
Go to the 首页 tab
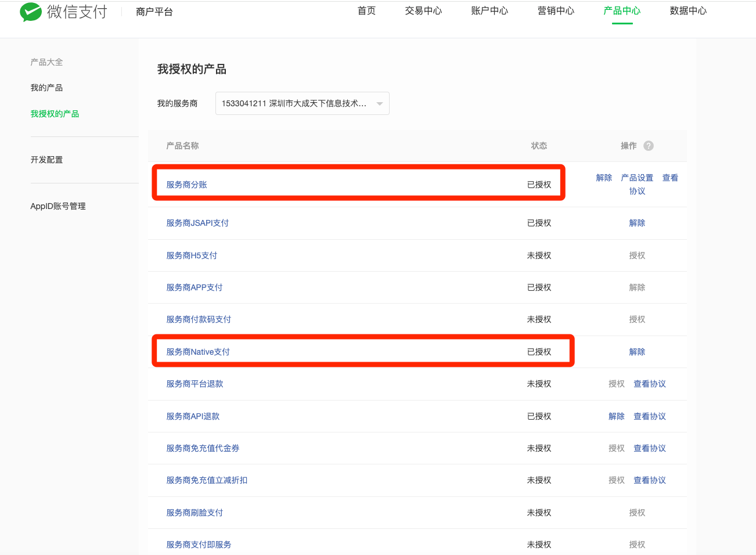tap(366, 11)
